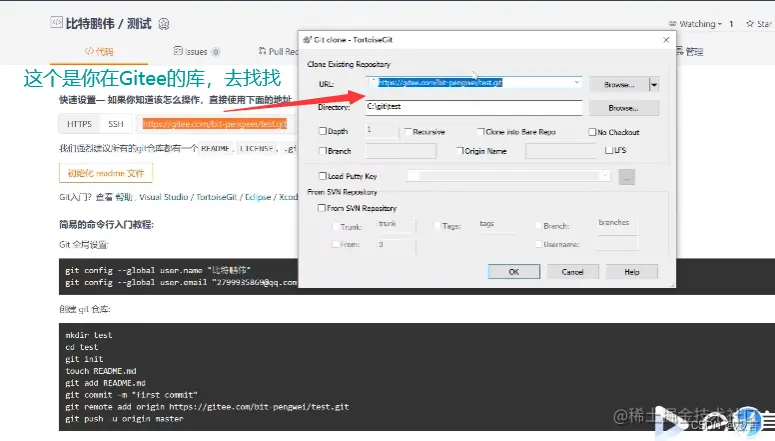The width and height of the screenshot is (775, 441).
Task: Click the 简易的命令行入门教程 heading
Action: 107,224
